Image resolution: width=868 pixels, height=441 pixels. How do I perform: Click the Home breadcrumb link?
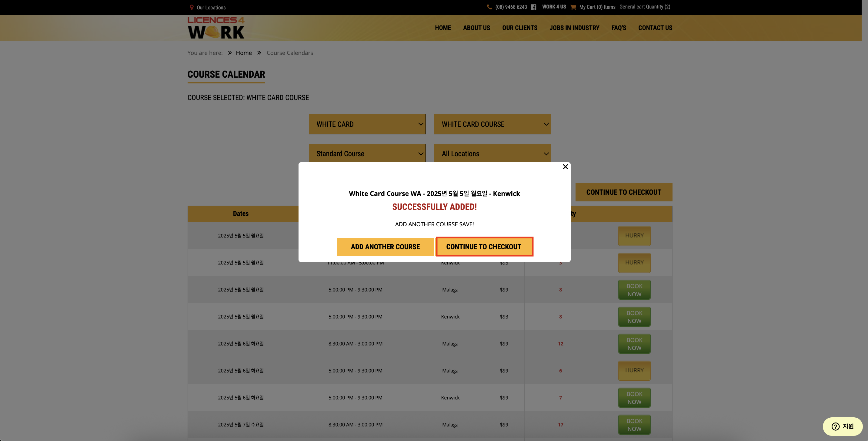click(244, 53)
